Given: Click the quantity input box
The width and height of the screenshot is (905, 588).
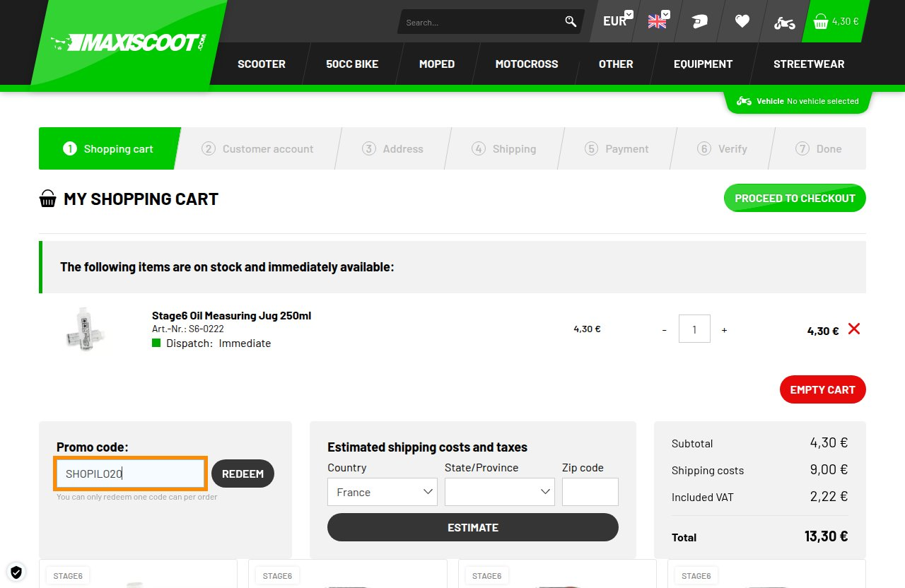Looking at the screenshot, I should 694,329.
